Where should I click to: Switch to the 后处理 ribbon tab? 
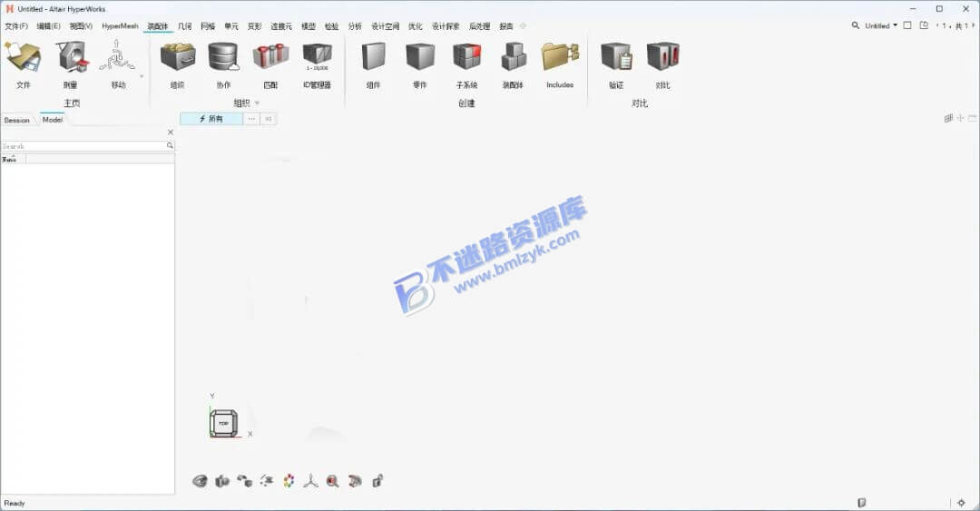click(x=479, y=26)
